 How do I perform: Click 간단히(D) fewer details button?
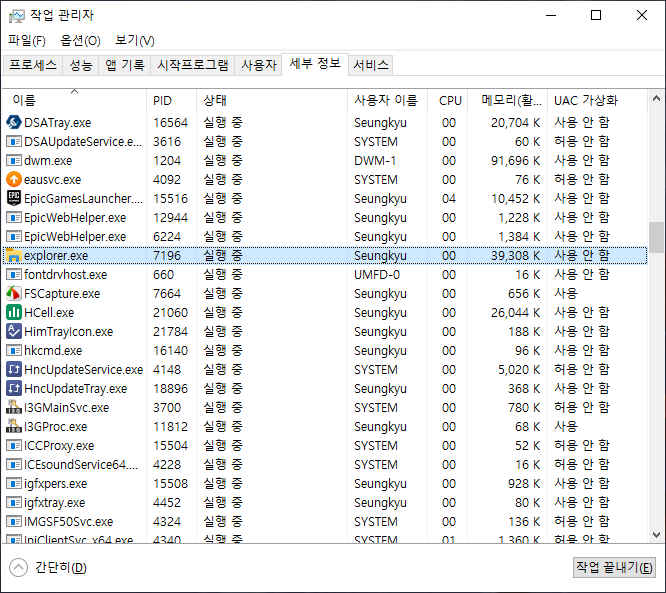(x=48, y=568)
